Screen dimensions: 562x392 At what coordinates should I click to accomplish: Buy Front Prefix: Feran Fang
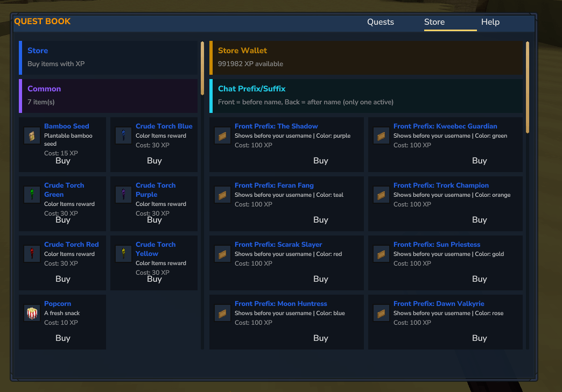point(320,220)
